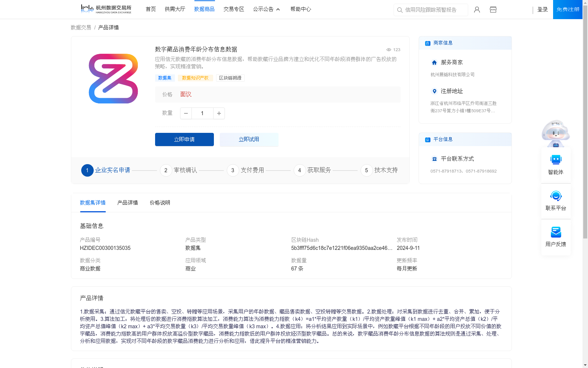The height and width of the screenshot is (368, 588).
Task: Click product number HZIDEC00300135035
Action: point(105,248)
